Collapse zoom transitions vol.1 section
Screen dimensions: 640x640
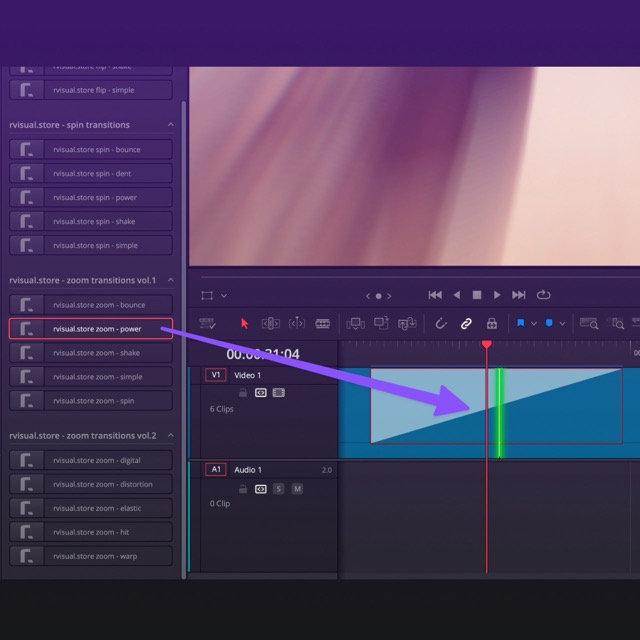(x=171, y=280)
